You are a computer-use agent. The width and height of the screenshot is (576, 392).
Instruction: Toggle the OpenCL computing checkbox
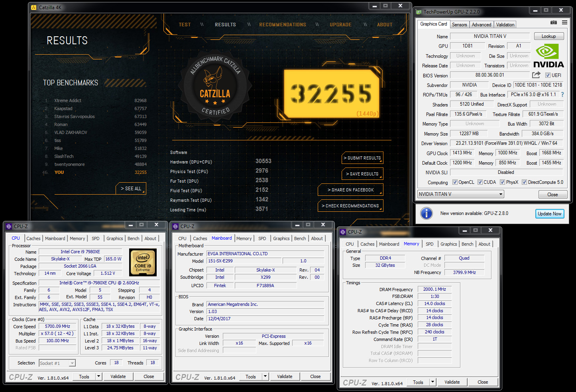(x=455, y=182)
